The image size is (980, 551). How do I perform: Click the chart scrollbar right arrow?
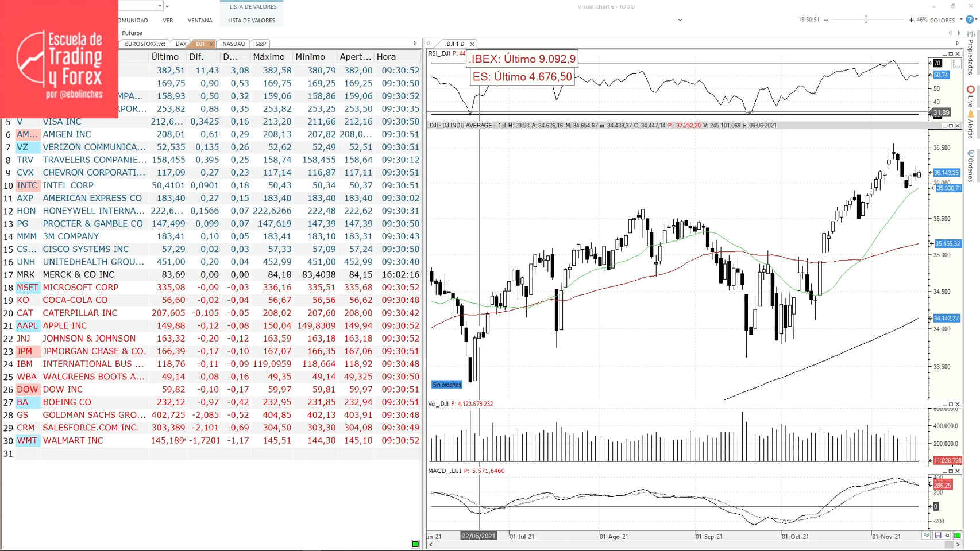coord(958,545)
